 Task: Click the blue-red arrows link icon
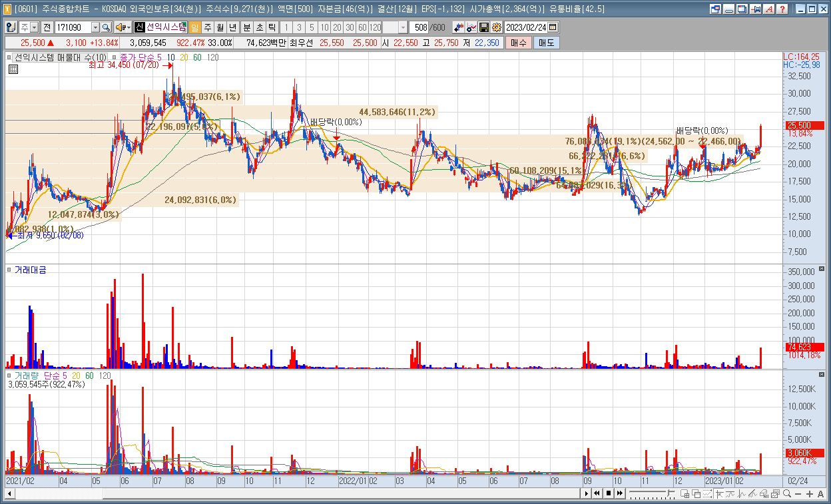click(x=459, y=27)
